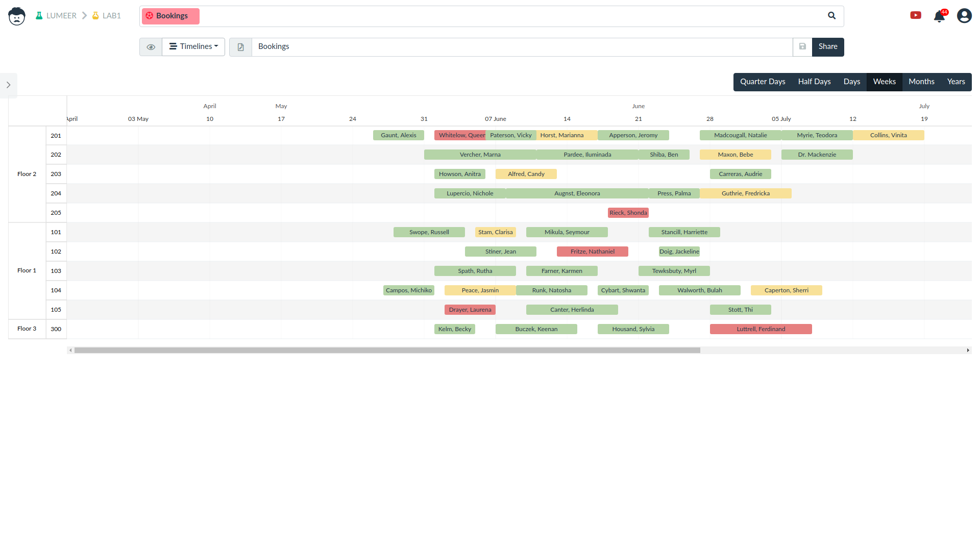Select the Quarter Days scale tab
Viewport: 980px width, 551px height.
pos(763,82)
